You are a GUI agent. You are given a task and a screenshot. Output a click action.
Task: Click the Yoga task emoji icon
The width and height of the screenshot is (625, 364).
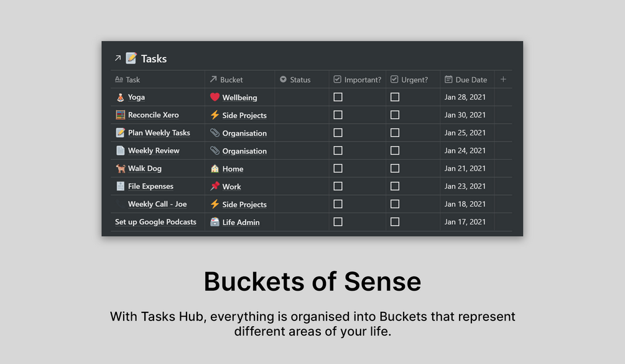pos(121,98)
